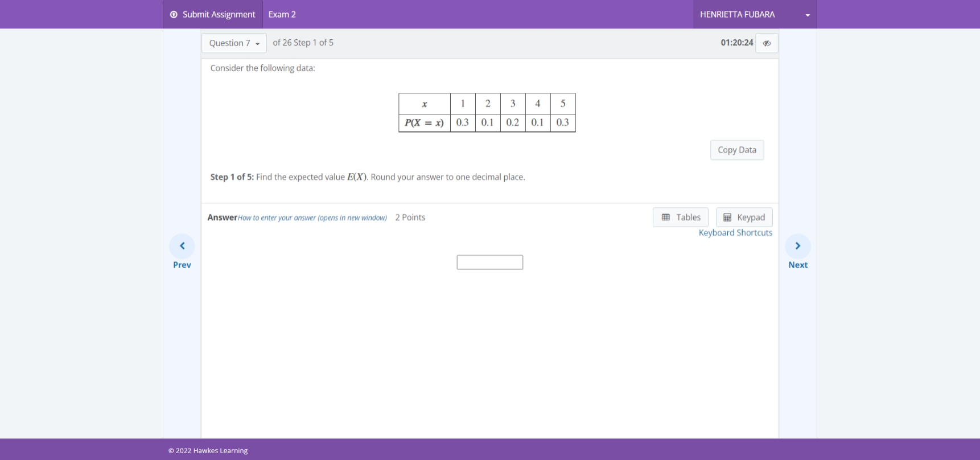Click the 'P(X = x)' row header
This screenshot has height=460, width=980.
tap(425, 122)
